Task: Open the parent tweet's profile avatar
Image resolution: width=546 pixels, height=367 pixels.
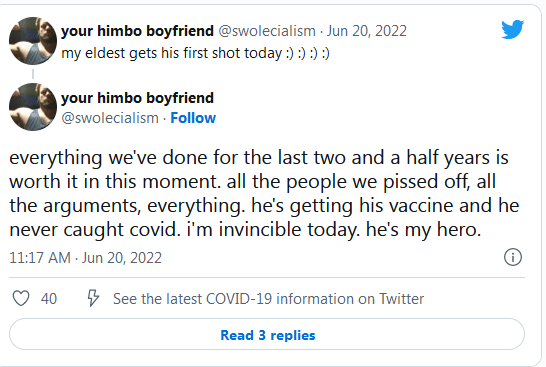Action: pos(33,41)
